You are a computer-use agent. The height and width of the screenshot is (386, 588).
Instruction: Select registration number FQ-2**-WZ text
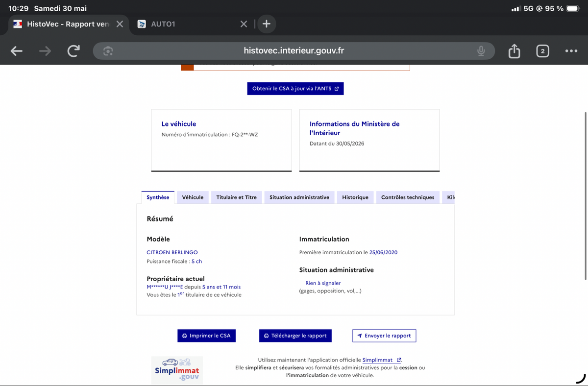click(x=244, y=134)
